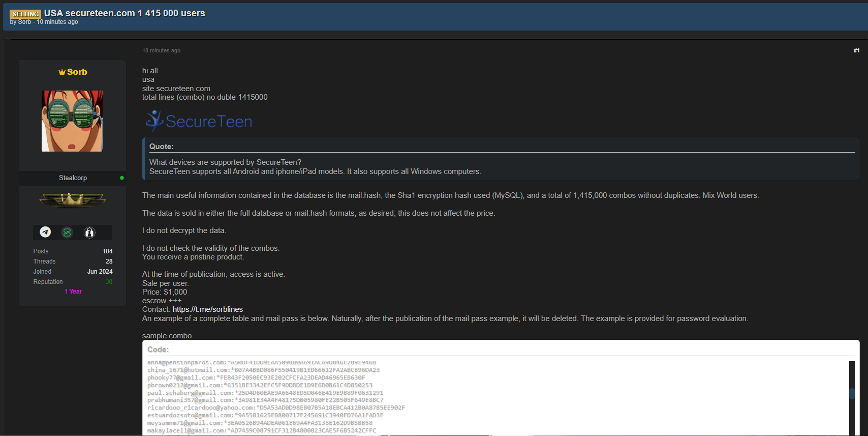Click the green online status dot

pos(122,178)
